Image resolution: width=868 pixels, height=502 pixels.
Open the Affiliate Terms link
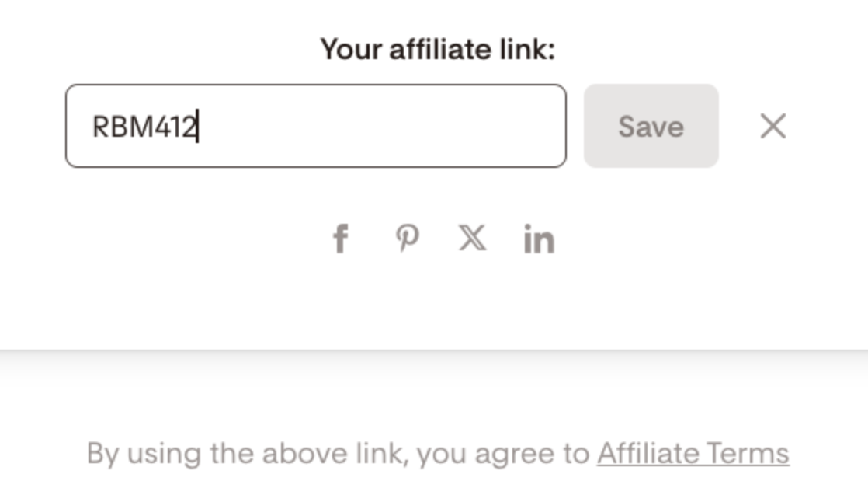tap(693, 453)
